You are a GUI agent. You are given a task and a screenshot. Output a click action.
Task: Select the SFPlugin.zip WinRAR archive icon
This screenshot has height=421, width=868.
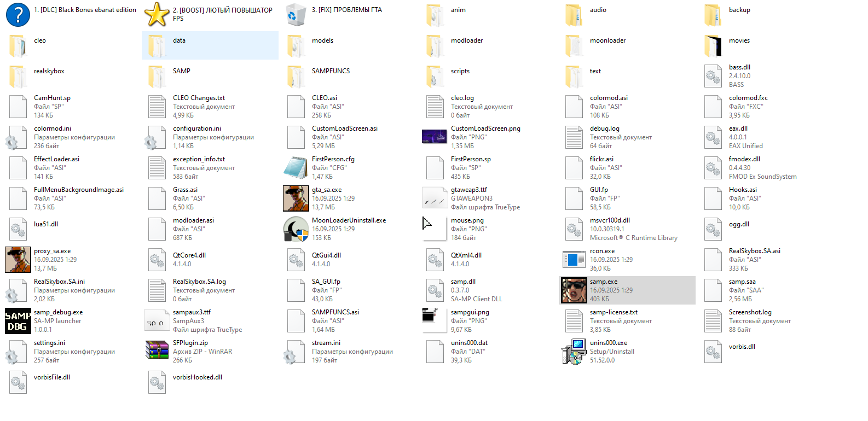point(157,351)
